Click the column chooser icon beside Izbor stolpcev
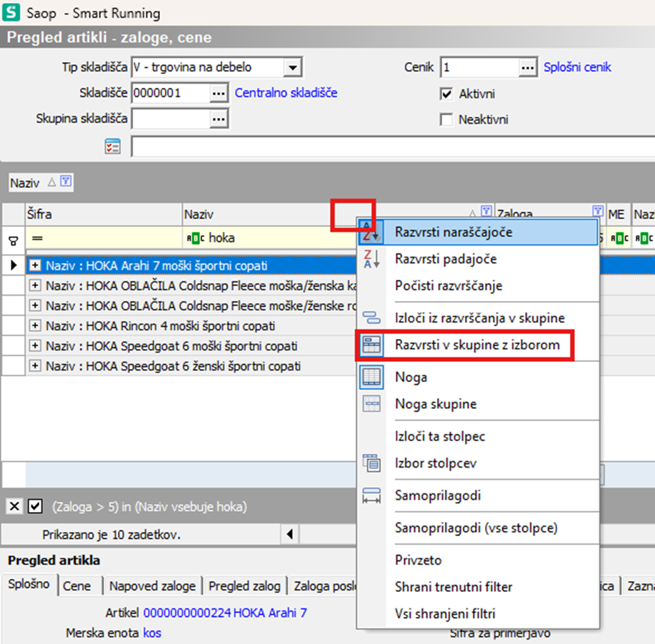This screenshot has width=655, height=644. pos(371,463)
